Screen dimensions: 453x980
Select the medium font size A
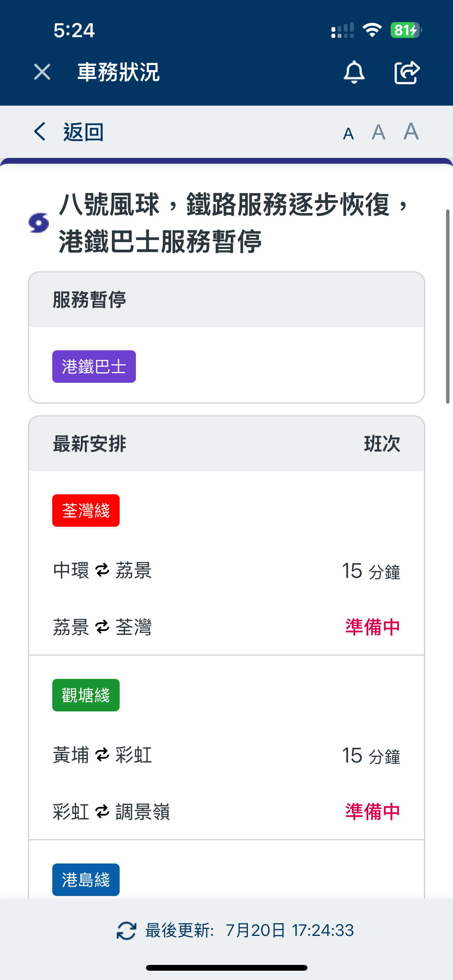tap(378, 132)
